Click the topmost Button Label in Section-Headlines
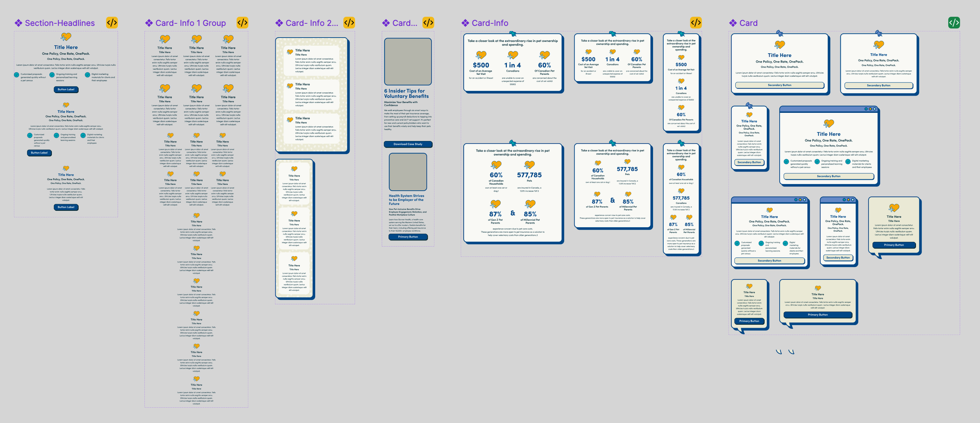Screen dimensions: 980x423 point(66,90)
